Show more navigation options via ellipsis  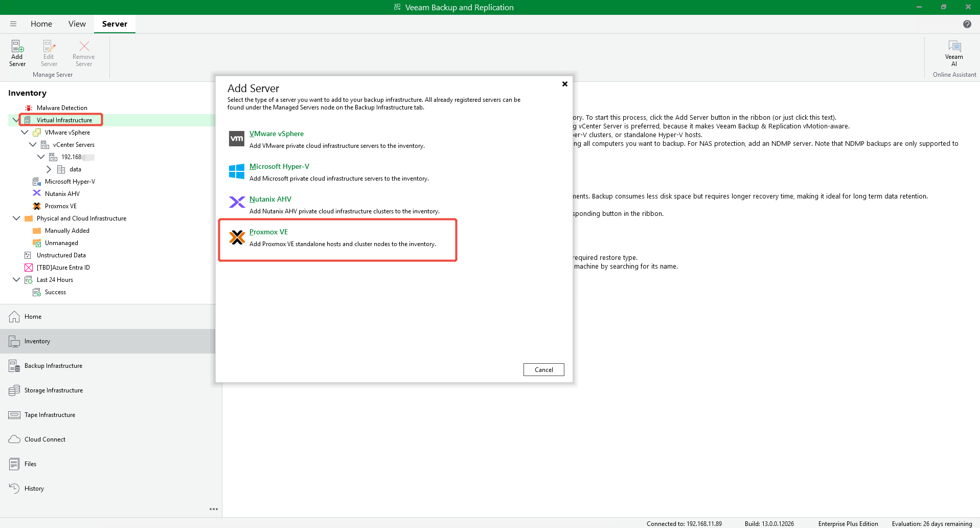pyautogui.click(x=214, y=509)
